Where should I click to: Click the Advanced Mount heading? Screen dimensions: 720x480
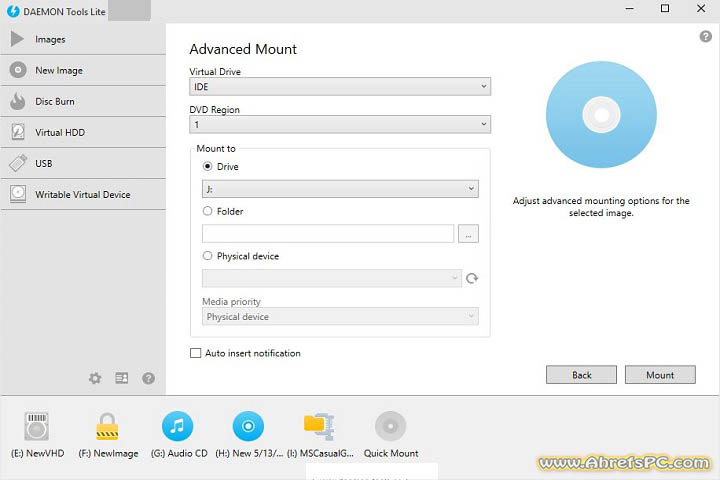[x=243, y=49]
